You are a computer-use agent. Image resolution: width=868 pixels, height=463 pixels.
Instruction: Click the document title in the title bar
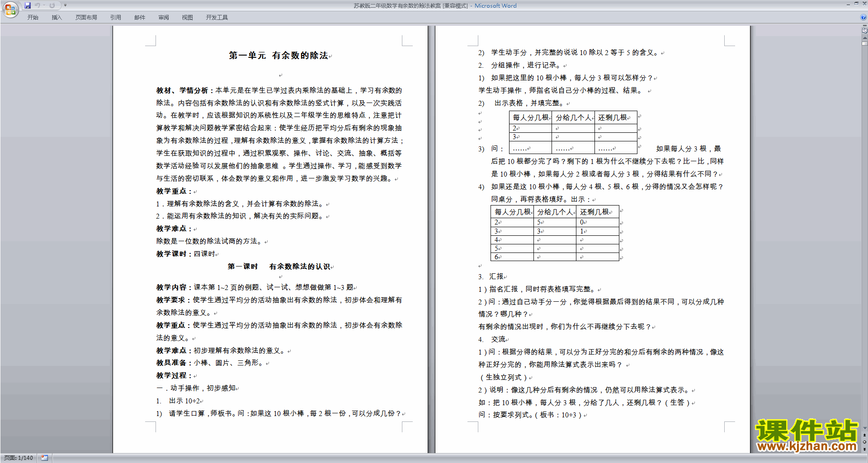click(434, 5)
